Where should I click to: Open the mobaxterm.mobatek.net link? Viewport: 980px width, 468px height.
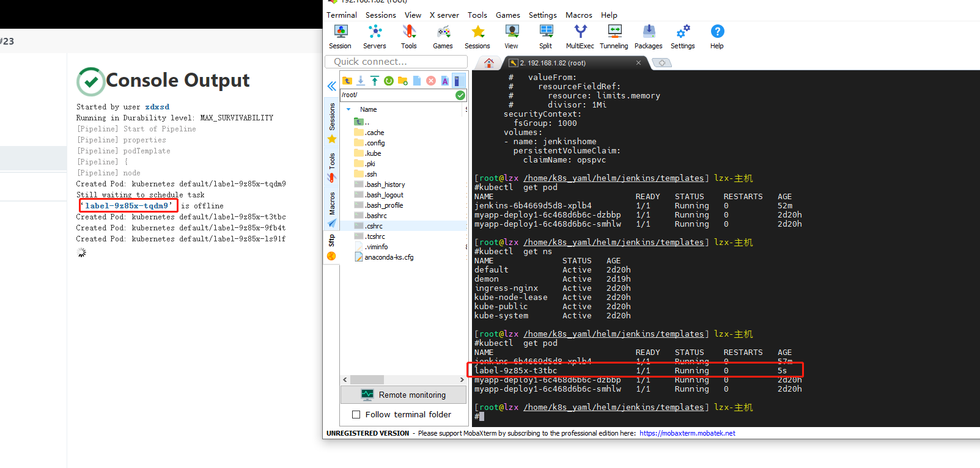[687, 434]
